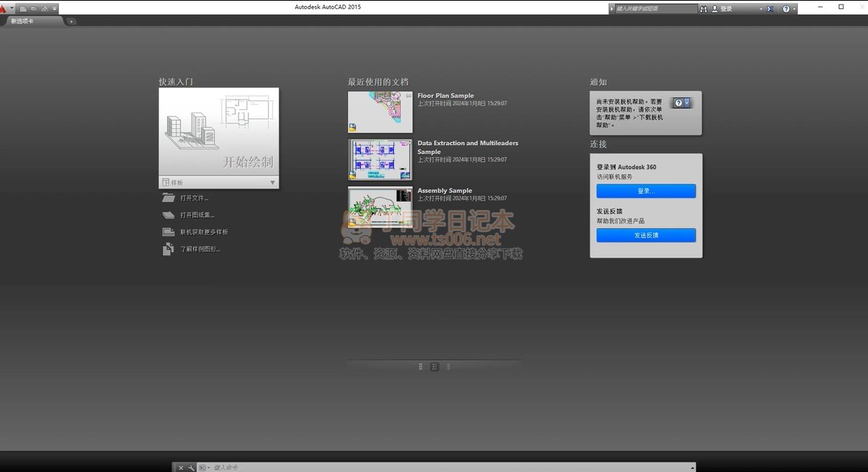Expand the quick access toolbar customize dropdown
The height and width of the screenshot is (472, 868).
[55, 9]
